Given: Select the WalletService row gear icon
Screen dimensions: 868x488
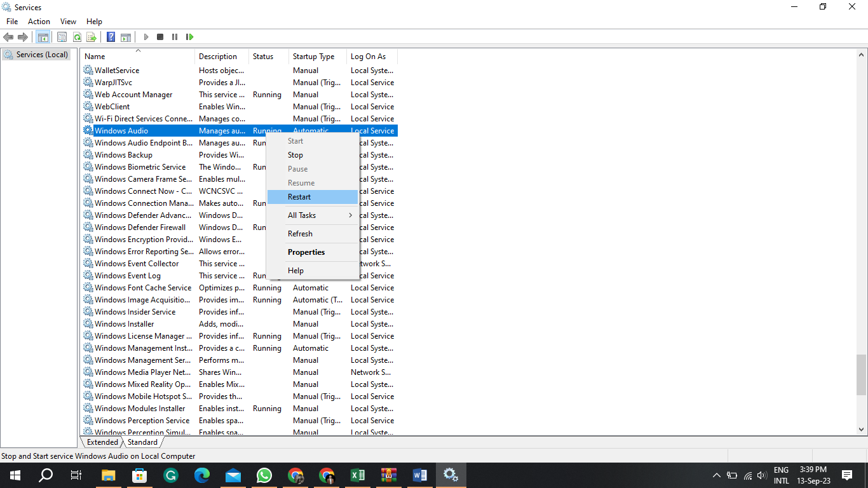Looking at the screenshot, I should (x=88, y=71).
